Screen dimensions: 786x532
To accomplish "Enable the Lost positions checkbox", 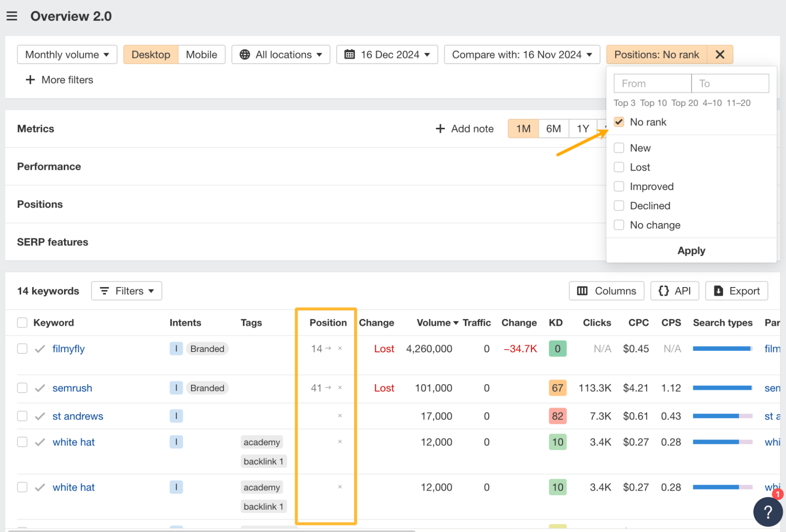I will coord(619,167).
